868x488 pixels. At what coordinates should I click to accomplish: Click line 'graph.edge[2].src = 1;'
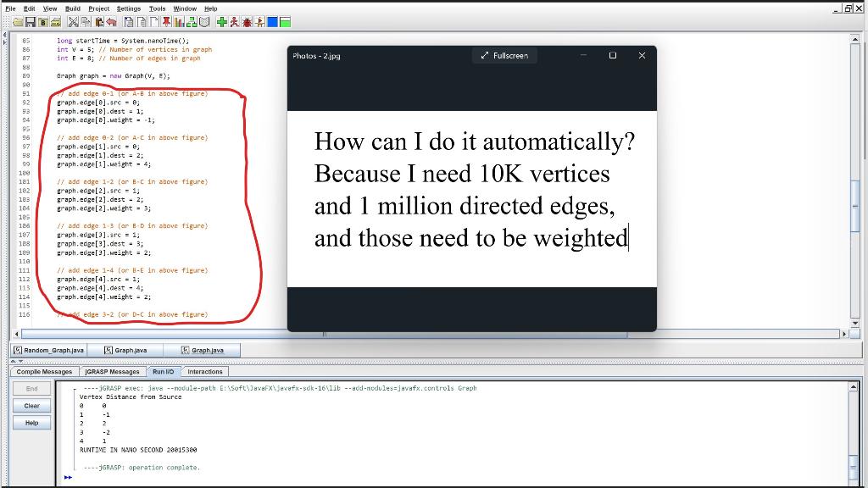(x=98, y=191)
